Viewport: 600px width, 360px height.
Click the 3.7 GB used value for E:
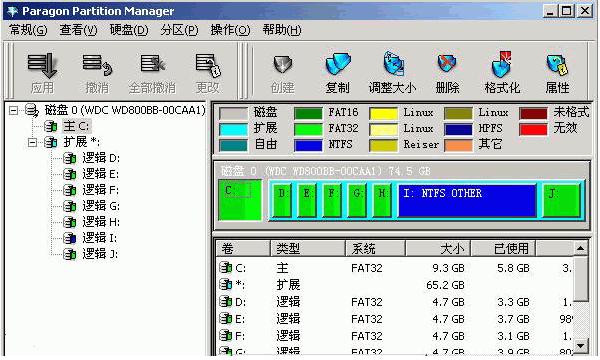pyautogui.click(x=513, y=319)
